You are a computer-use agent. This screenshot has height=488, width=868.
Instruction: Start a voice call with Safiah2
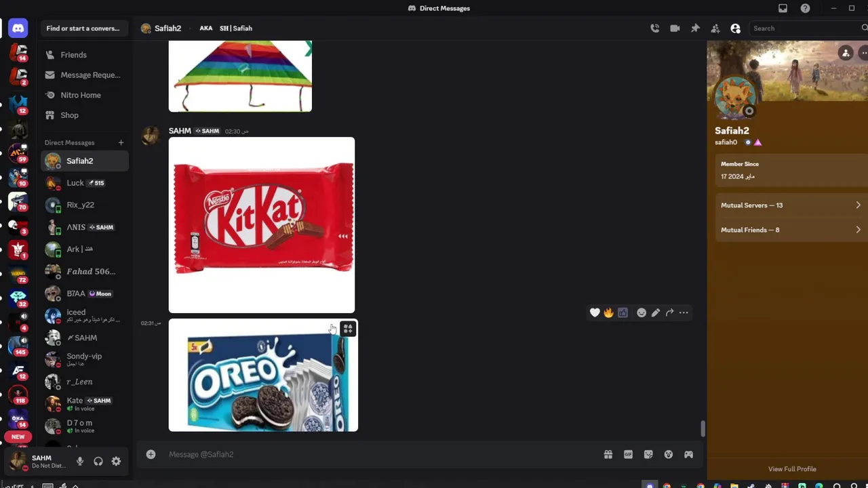point(654,28)
